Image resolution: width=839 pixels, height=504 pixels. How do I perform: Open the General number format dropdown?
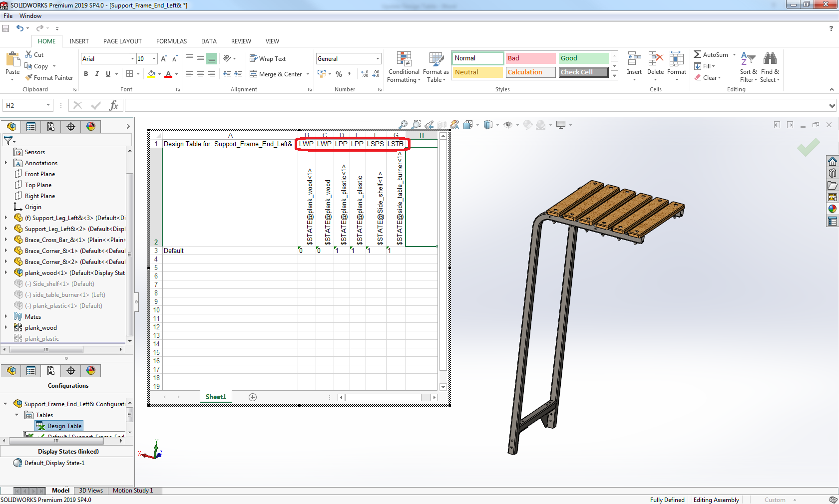378,59
